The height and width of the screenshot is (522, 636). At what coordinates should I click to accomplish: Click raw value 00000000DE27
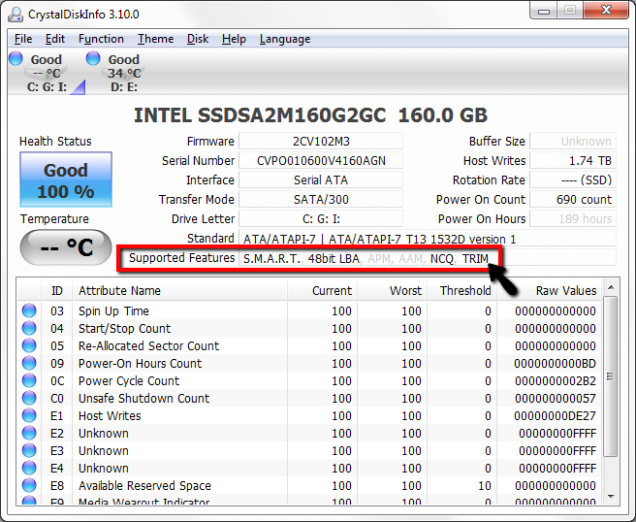coord(555,416)
